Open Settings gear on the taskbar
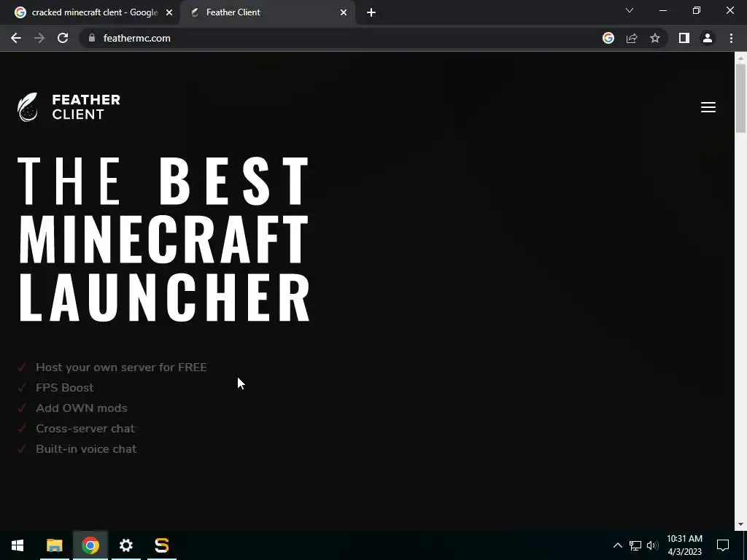The width and height of the screenshot is (747, 560). 125,545
